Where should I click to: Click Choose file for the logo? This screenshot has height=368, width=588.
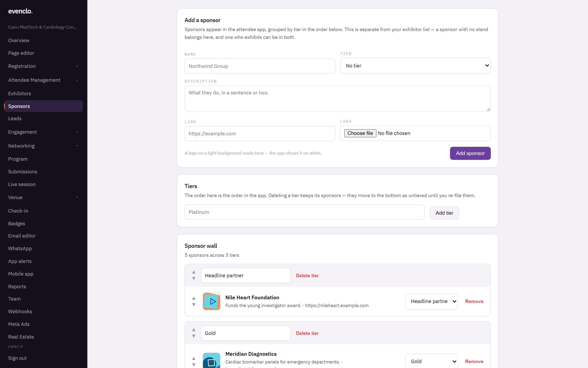pos(360,133)
